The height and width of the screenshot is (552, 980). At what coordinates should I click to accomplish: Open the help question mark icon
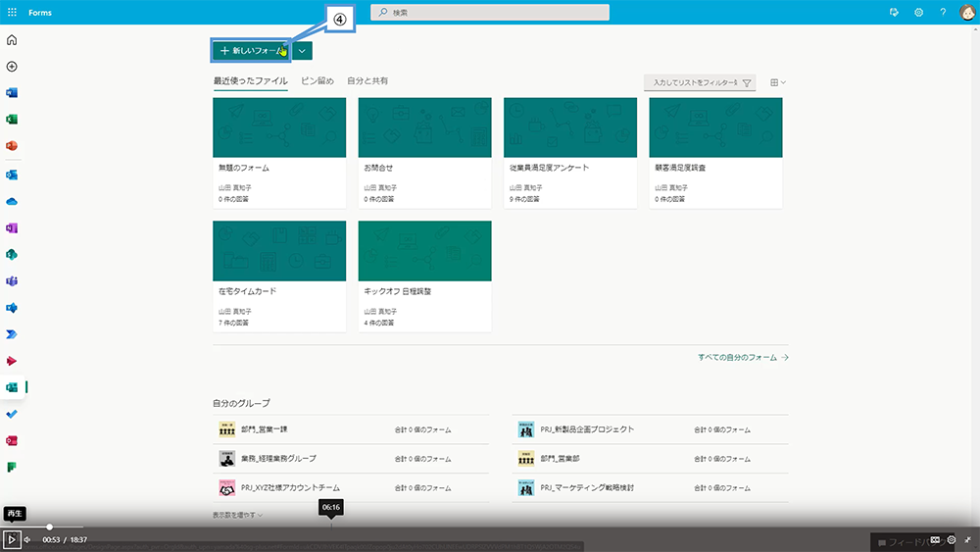point(943,13)
